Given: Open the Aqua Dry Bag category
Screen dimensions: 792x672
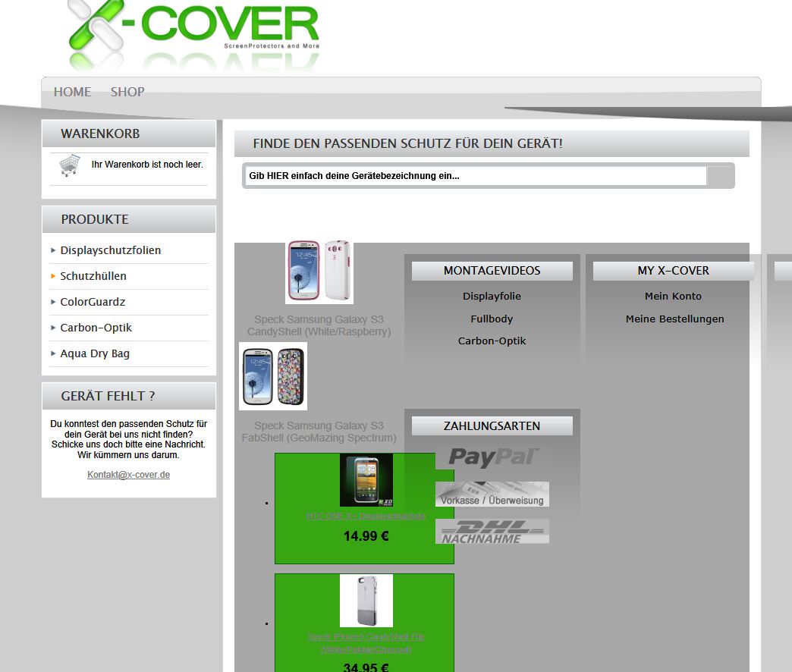Looking at the screenshot, I should 95,353.
